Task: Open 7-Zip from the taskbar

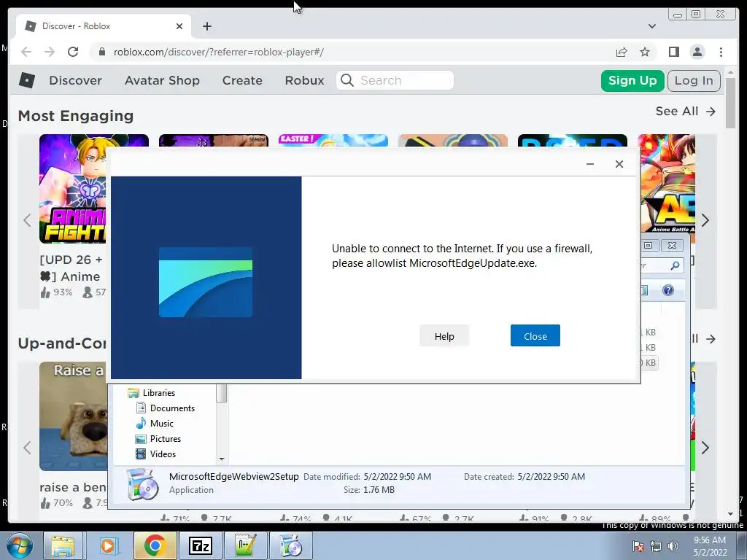Action: tap(200, 545)
